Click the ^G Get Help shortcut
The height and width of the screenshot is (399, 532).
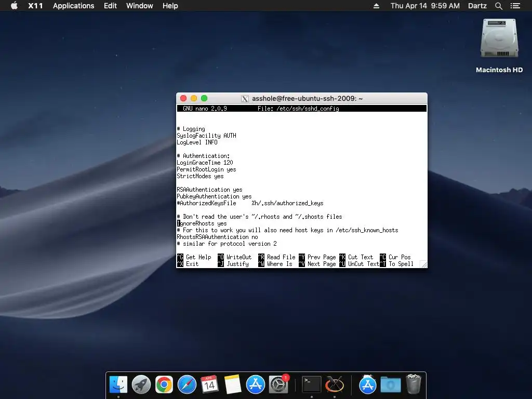tap(194, 258)
